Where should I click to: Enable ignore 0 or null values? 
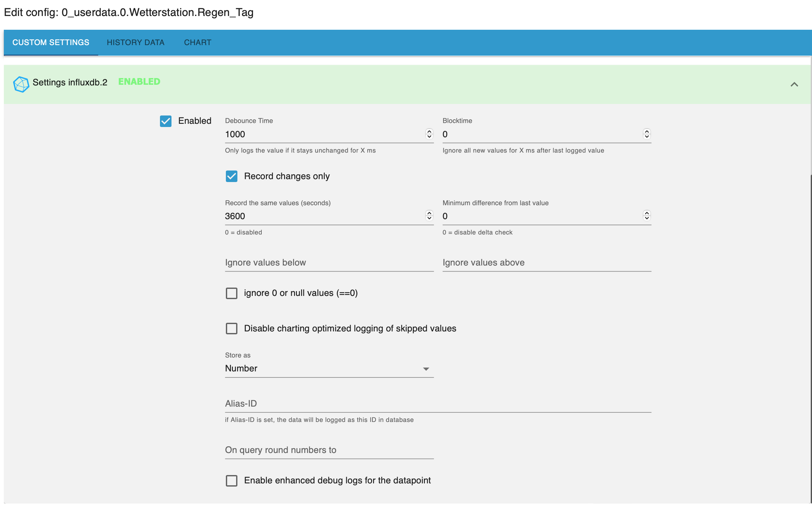[231, 293]
